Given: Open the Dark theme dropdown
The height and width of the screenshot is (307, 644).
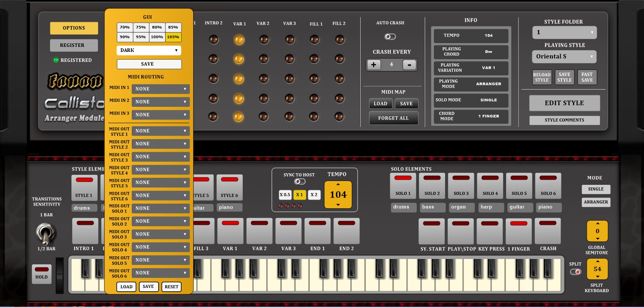Looking at the screenshot, I should click(x=149, y=50).
